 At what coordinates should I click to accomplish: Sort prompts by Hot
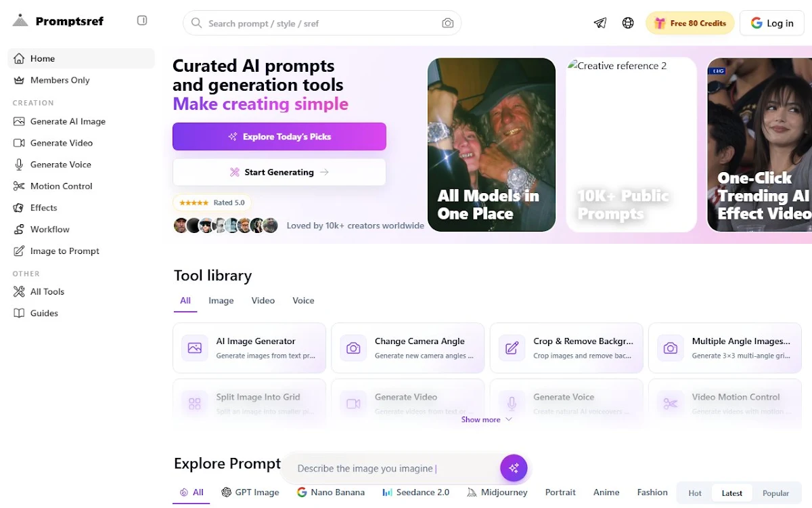[695, 493]
